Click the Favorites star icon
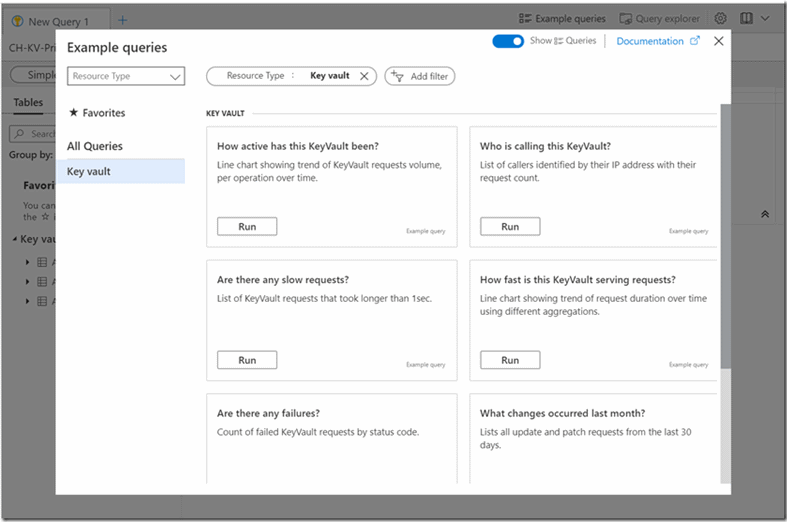This screenshot has height=522, width=787. pos(73,113)
